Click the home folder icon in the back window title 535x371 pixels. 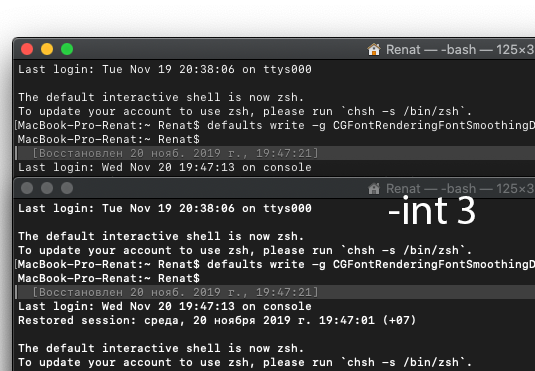pos(374,188)
